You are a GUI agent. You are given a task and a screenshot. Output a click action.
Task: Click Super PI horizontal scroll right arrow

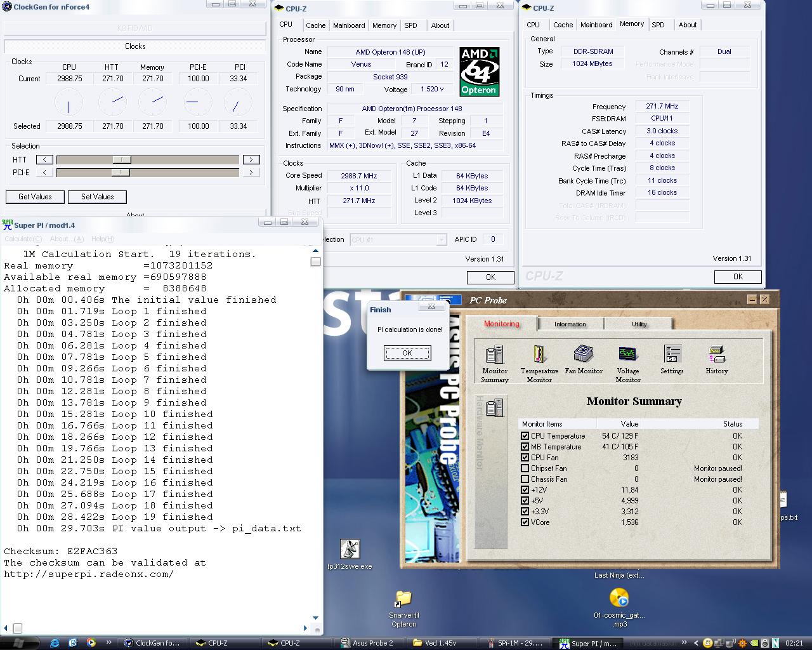click(305, 628)
